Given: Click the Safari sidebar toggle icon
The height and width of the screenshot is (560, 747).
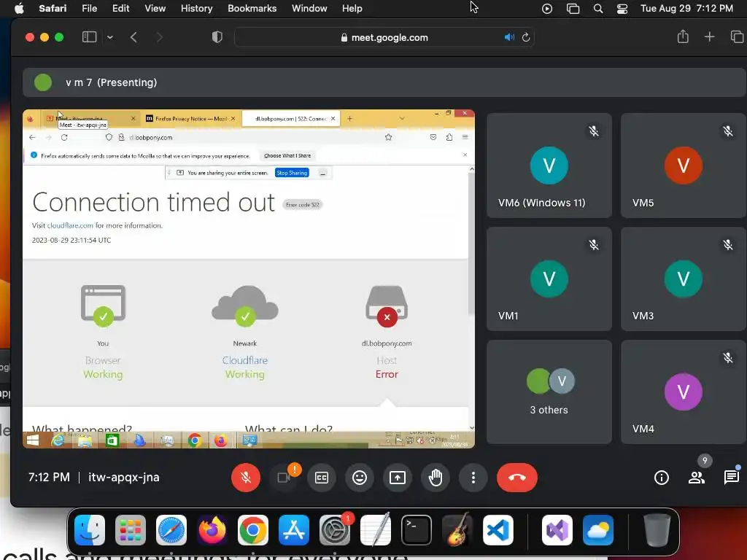Looking at the screenshot, I should coord(90,37).
